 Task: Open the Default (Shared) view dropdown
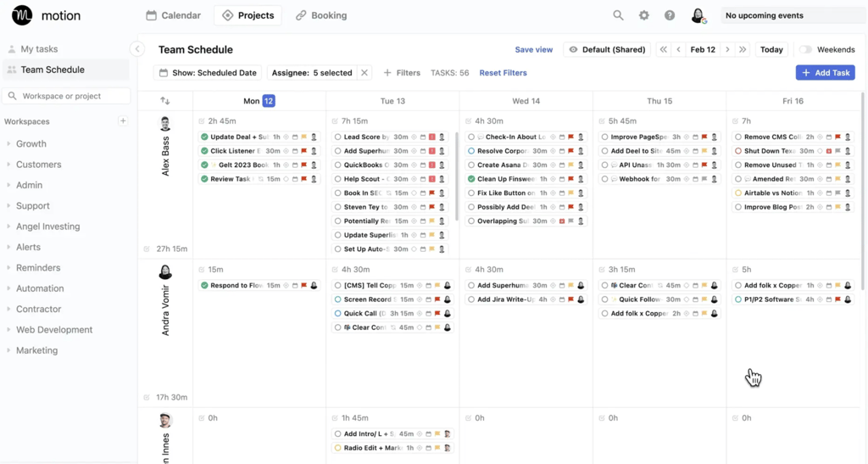tap(607, 49)
